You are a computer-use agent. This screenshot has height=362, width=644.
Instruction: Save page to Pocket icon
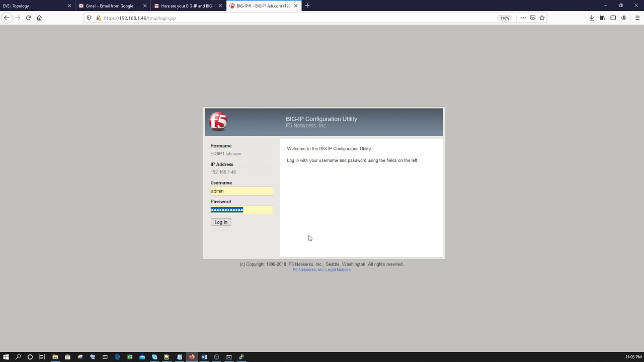pyautogui.click(x=532, y=18)
